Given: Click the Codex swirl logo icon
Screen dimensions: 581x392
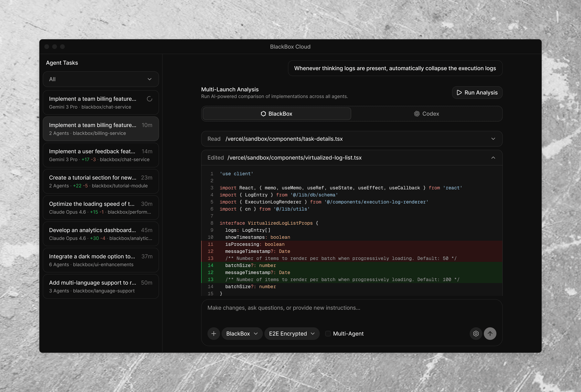Looking at the screenshot, I should 417,114.
